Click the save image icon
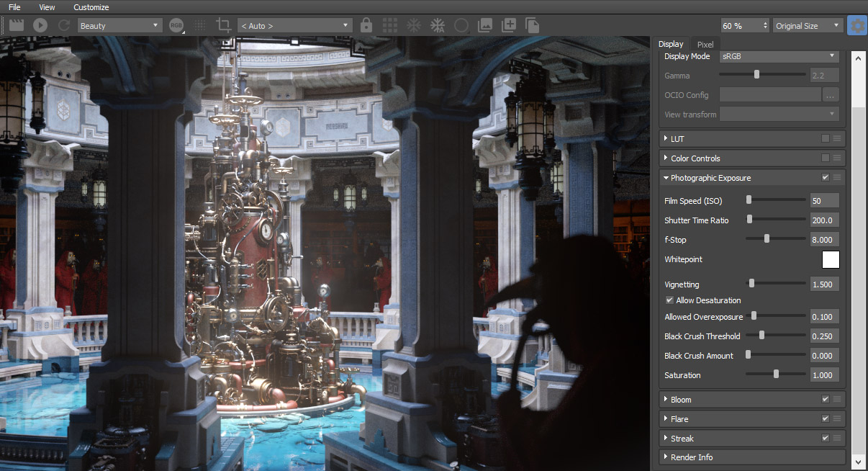 (485, 25)
